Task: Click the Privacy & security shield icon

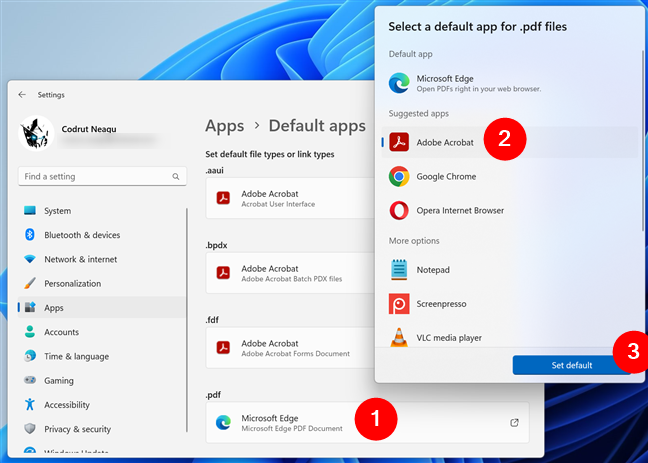Action: pyautogui.click(x=30, y=429)
